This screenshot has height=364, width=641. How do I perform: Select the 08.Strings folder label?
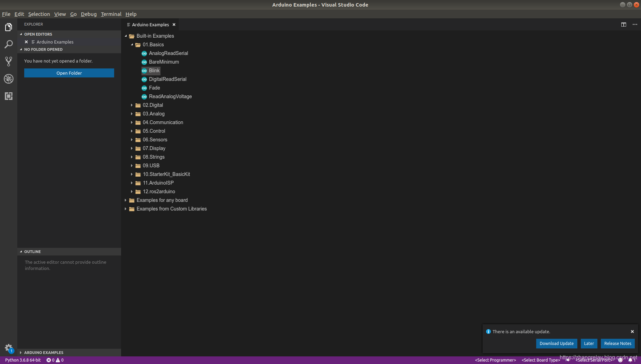click(x=154, y=157)
